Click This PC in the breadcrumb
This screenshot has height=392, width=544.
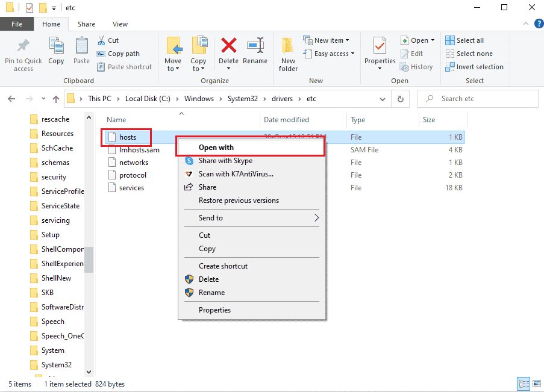click(99, 99)
